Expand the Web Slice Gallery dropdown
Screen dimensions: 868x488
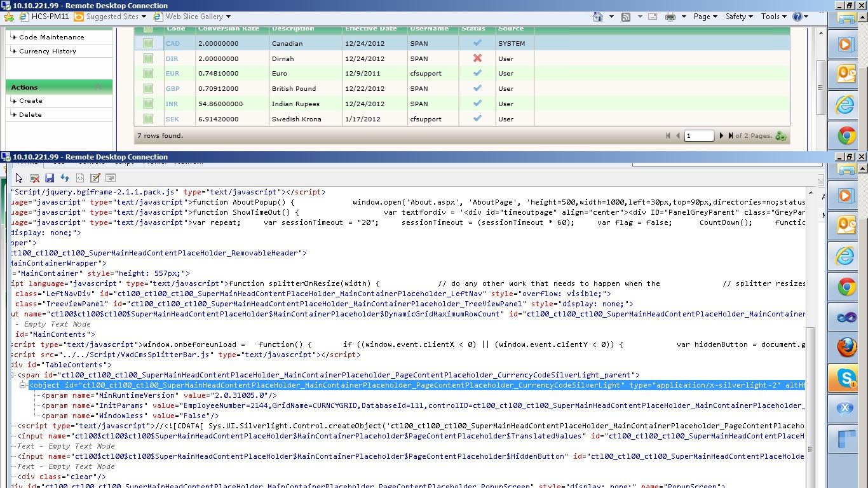228,17
